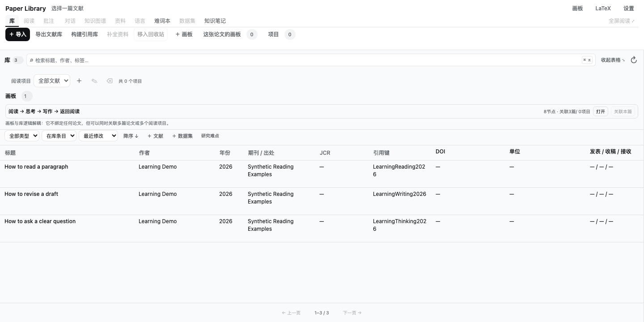Open the 阅读 tab
Viewport: 644px width, 322px height.
point(29,21)
